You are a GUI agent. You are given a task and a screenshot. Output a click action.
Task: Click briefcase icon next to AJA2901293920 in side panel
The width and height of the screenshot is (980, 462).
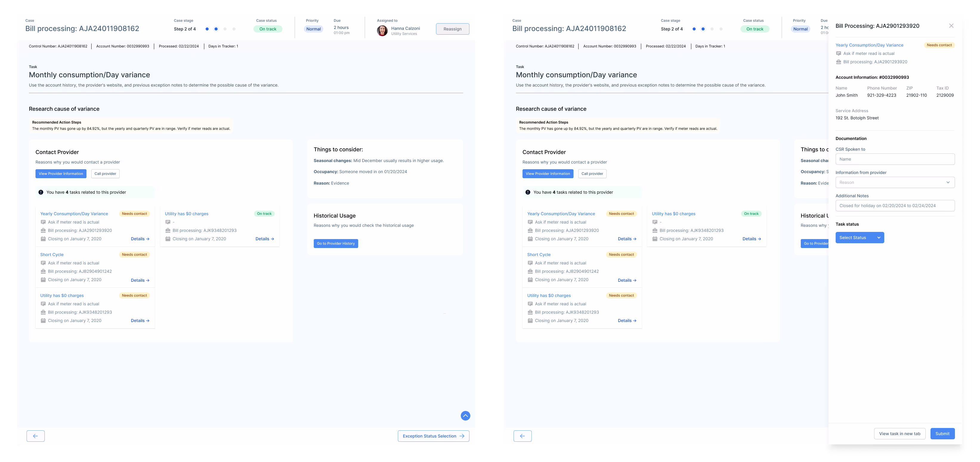point(838,62)
